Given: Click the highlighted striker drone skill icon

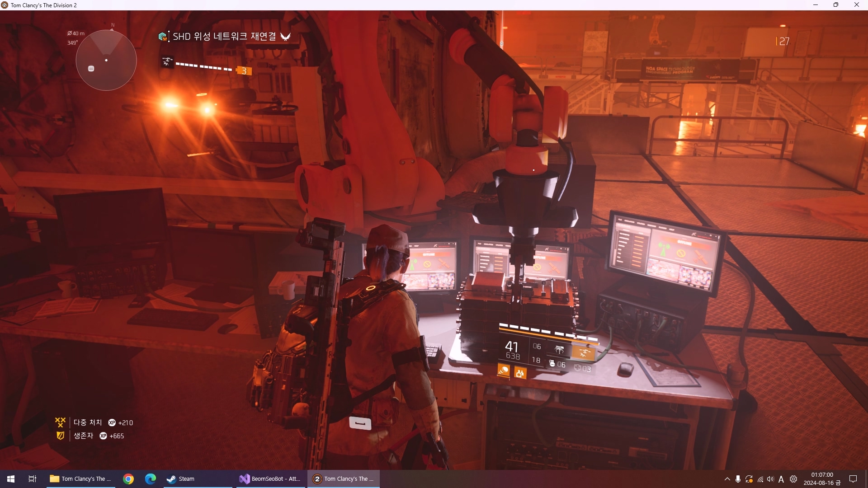Looking at the screenshot, I should [584, 353].
